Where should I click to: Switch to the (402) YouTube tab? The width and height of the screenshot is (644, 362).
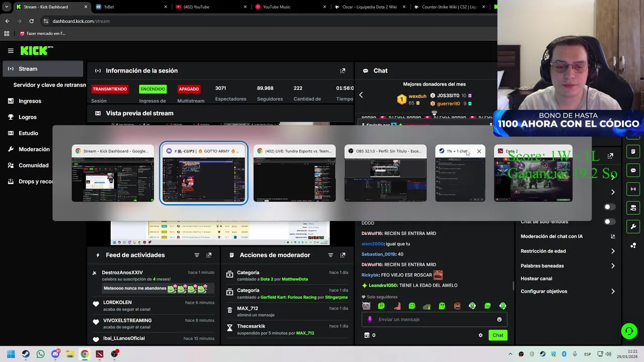click(x=211, y=7)
